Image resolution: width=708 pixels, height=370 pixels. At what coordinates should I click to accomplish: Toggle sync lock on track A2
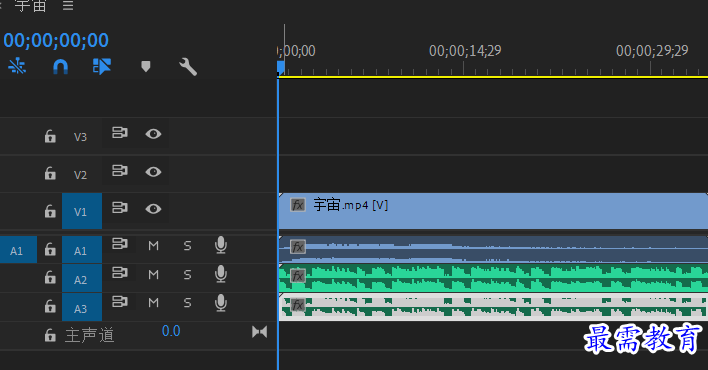(120, 273)
